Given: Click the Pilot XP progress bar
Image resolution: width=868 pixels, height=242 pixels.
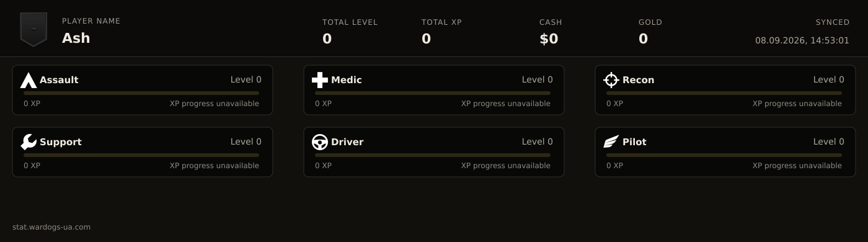Looking at the screenshot, I should point(724,155).
